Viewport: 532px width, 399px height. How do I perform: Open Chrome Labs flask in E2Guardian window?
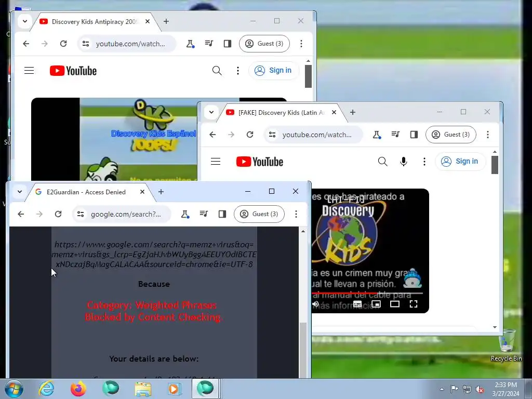185,214
